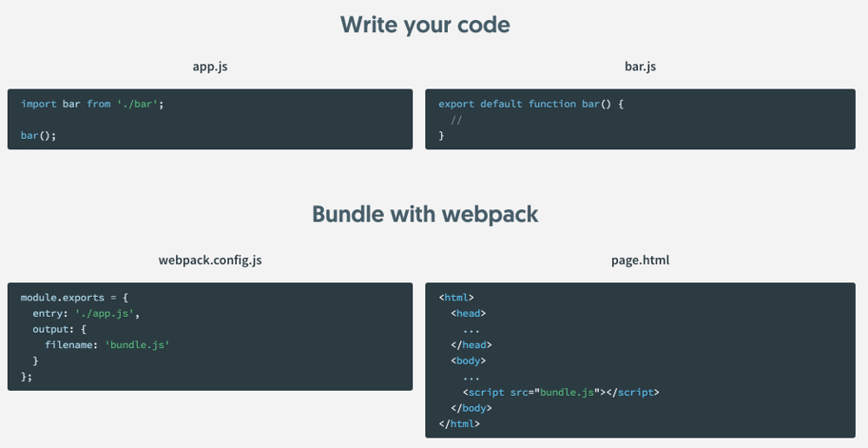This screenshot has width=868, height=448.
Task: Click the entry: './app.js' line
Action: click(x=86, y=314)
